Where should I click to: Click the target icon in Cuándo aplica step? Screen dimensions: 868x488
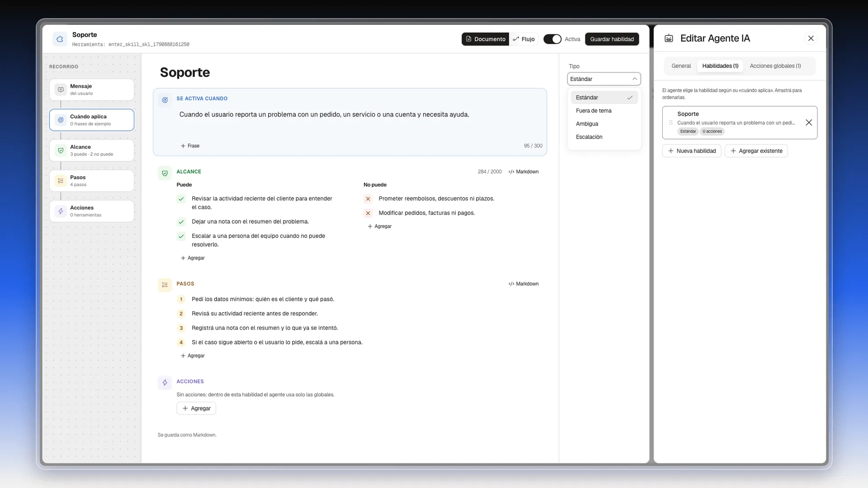tap(61, 120)
